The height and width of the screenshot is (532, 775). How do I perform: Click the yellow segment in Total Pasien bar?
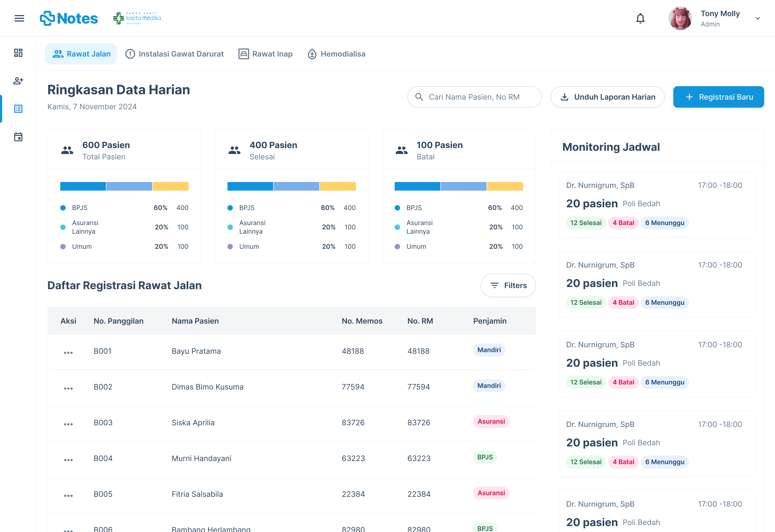[171, 186]
